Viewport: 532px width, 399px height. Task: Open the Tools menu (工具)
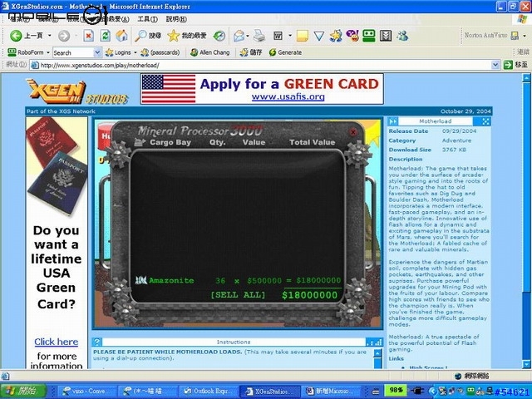(147, 19)
